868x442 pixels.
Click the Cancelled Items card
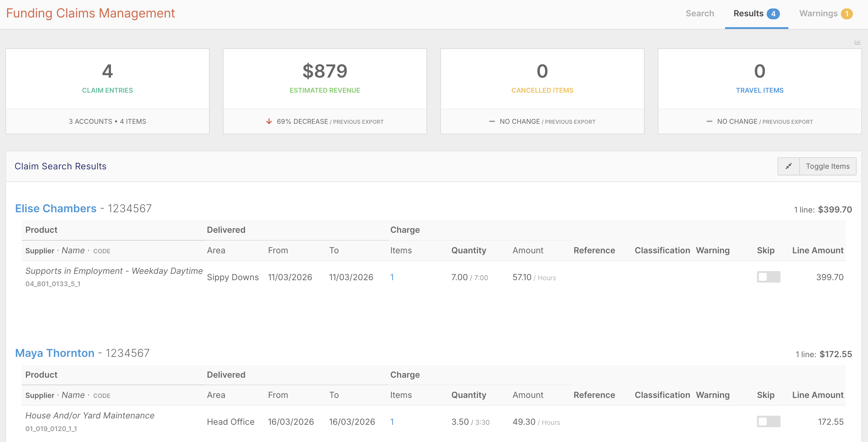542,91
